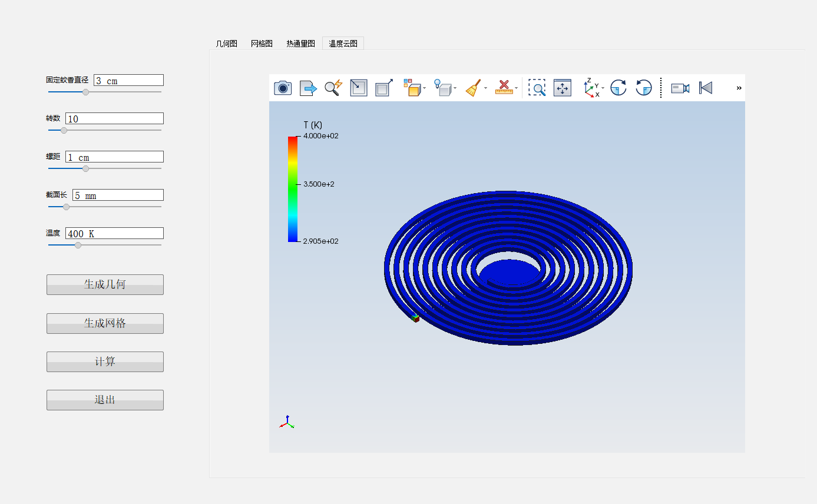Viewport: 817px width, 504px height.
Task: Click the 退出 button
Action: pyautogui.click(x=105, y=400)
